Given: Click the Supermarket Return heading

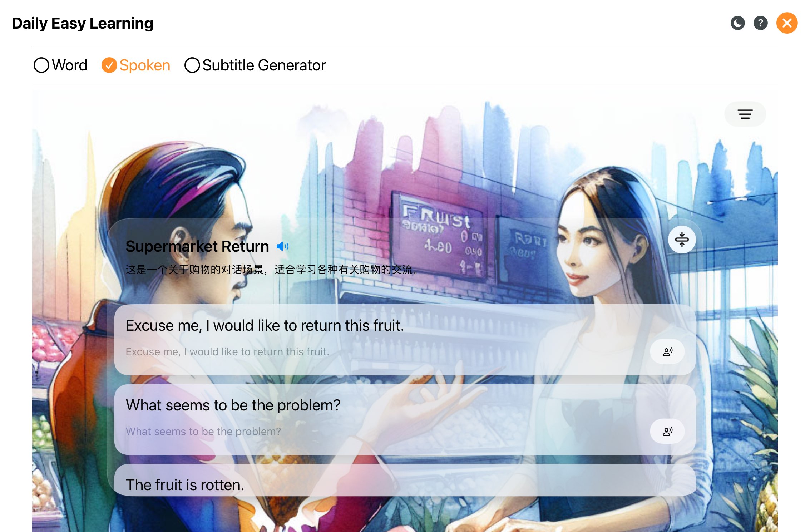Looking at the screenshot, I should [197, 246].
